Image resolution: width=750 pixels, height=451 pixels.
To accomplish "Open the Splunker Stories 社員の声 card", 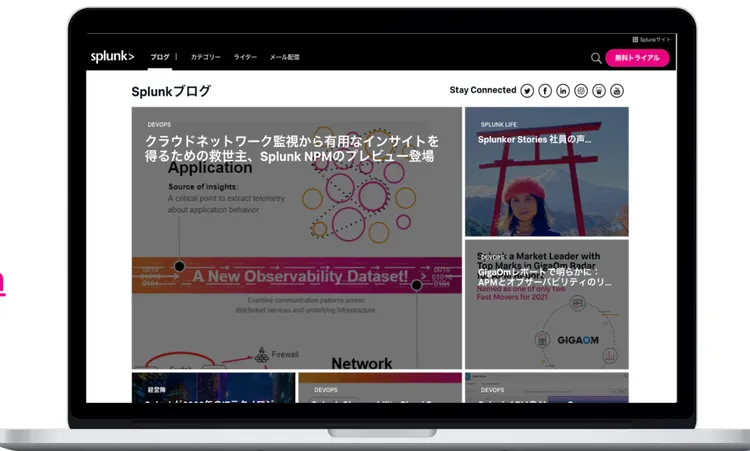I will (x=547, y=172).
